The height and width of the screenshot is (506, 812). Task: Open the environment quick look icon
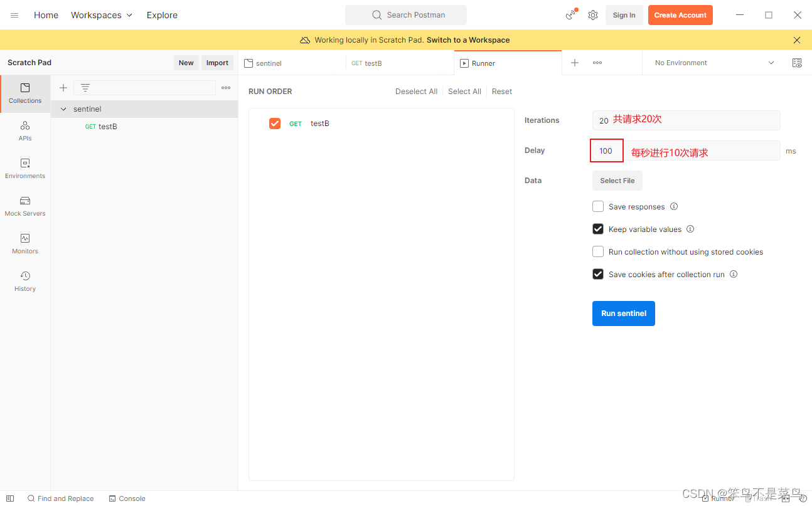797,63
